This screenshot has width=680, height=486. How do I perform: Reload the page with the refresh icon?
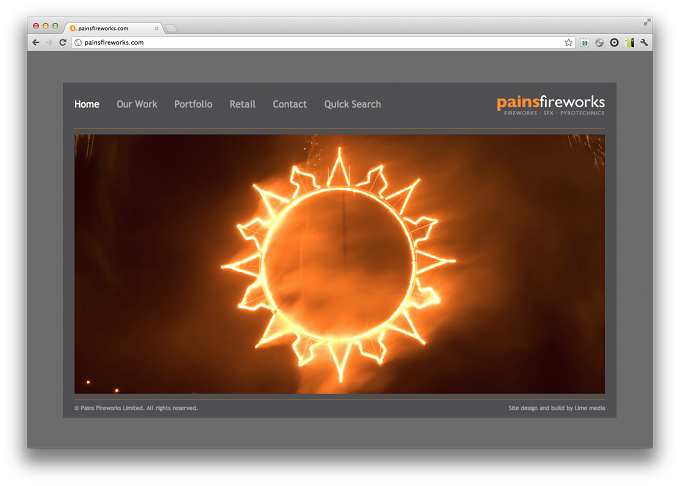point(62,42)
